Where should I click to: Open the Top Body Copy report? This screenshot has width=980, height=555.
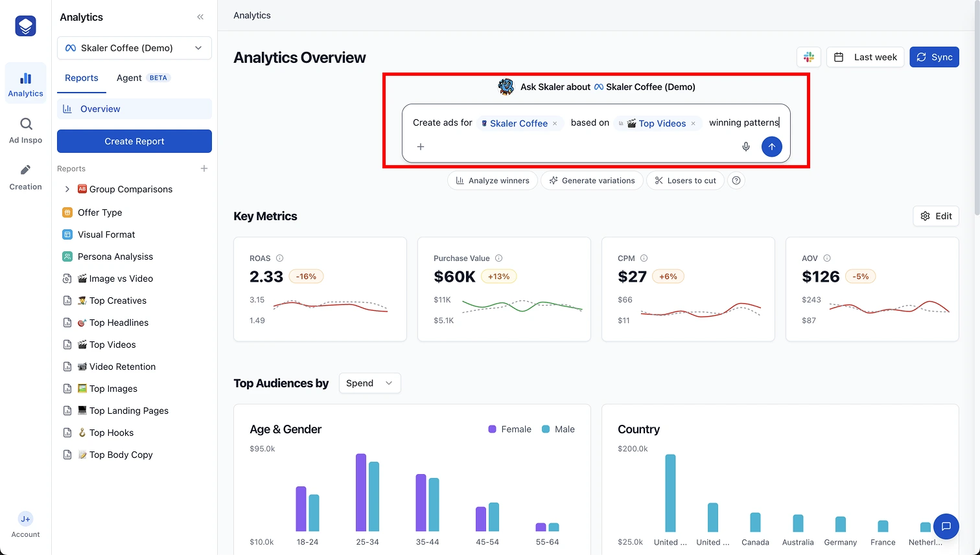(x=115, y=455)
